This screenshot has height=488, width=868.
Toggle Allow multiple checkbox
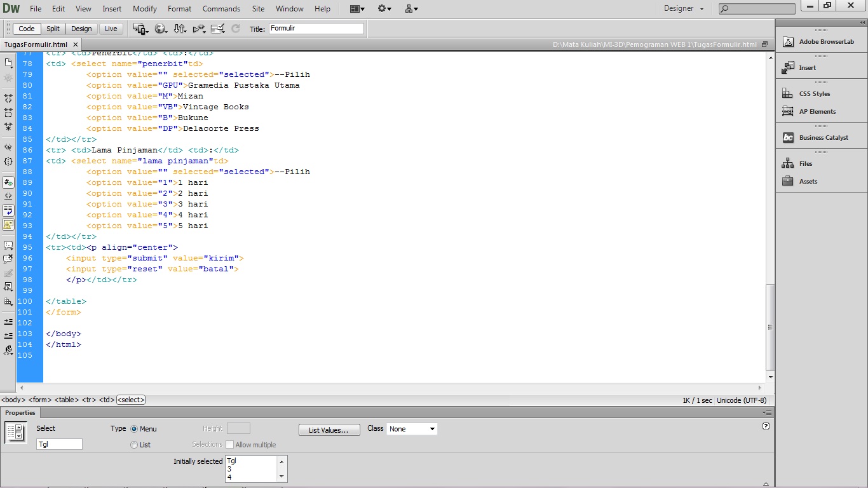230,445
